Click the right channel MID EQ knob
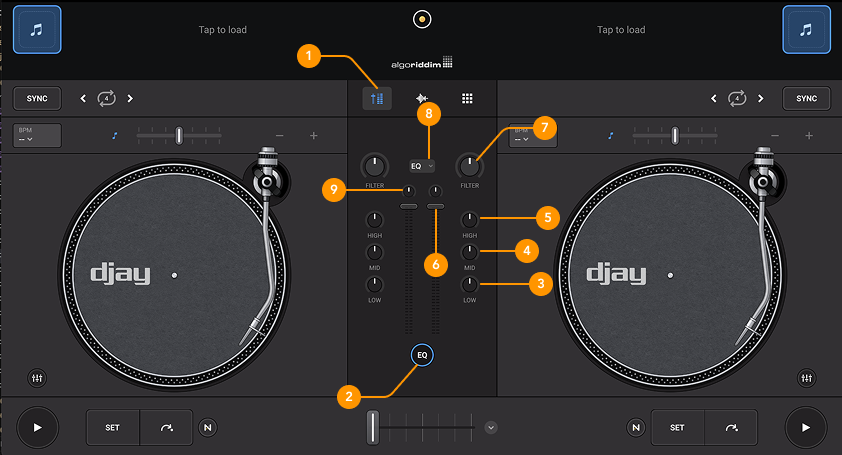Viewport: 842px width, 455px height. (x=469, y=252)
